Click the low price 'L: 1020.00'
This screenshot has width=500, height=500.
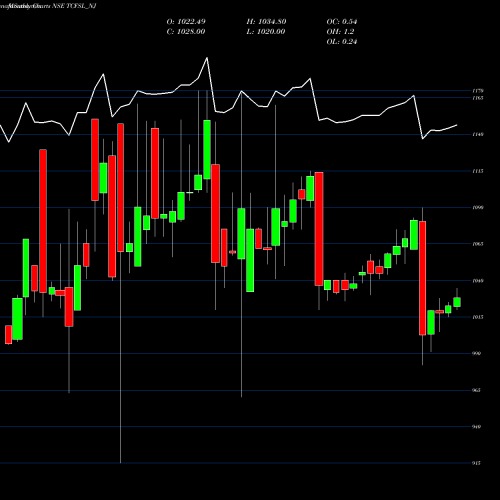(x=266, y=32)
